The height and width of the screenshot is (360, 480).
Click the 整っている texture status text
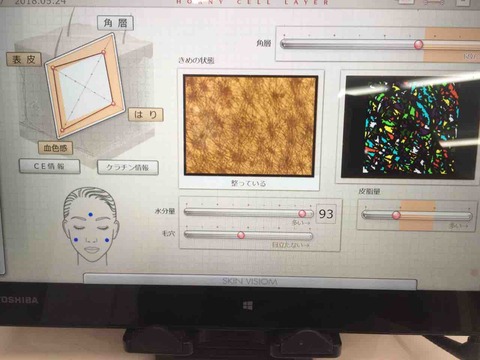[249, 184]
